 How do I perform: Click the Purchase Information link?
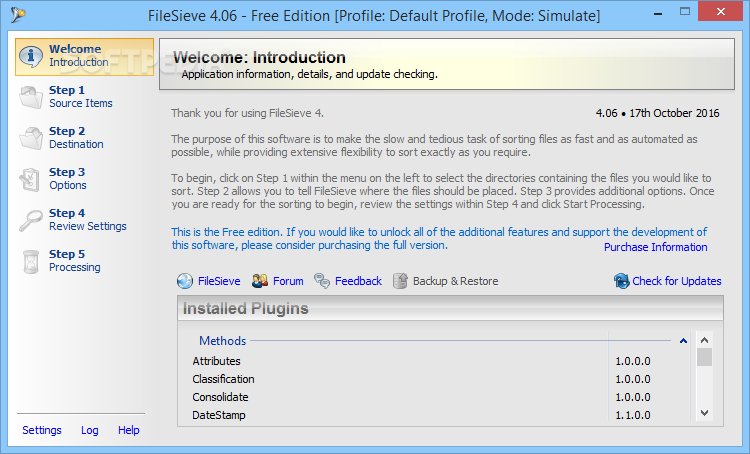[x=655, y=247]
